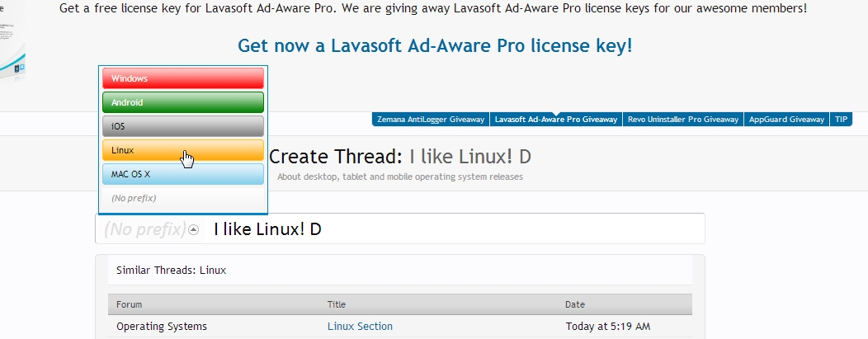Click the 'Today at 5:19 AM' date
The image size is (868, 339).
(x=608, y=327)
